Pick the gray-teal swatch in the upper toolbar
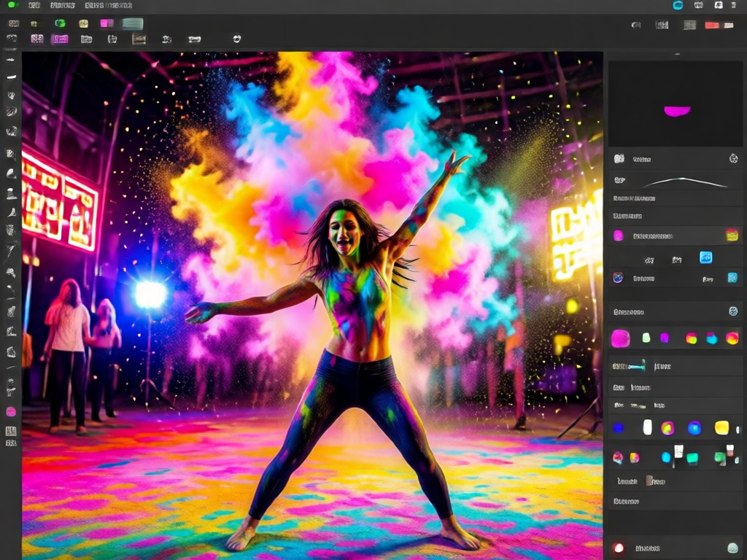Image resolution: width=747 pixels, height=560 pixels. 133,23
